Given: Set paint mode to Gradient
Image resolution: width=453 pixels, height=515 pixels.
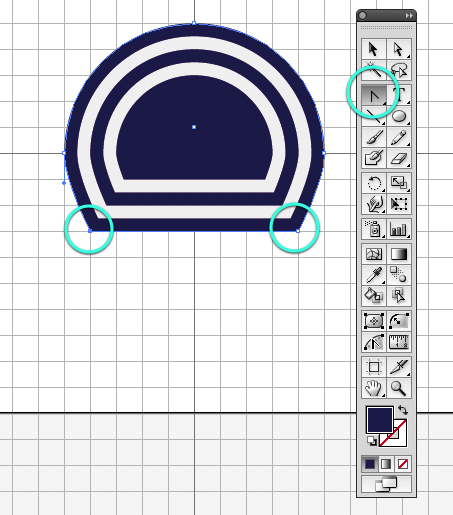Looking at the screenshot, I should click(x=386, y=464).
